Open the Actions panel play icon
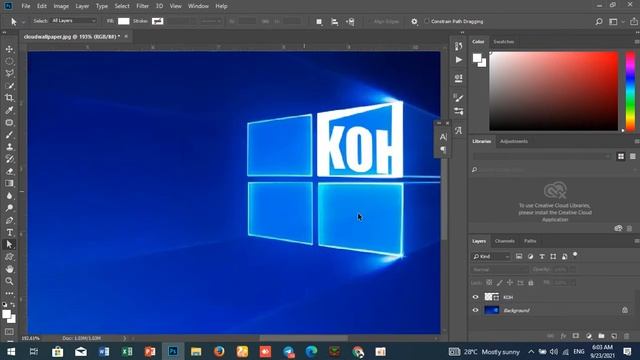The image size is (640, 360). pyautogui.click(x=459, y=60)
